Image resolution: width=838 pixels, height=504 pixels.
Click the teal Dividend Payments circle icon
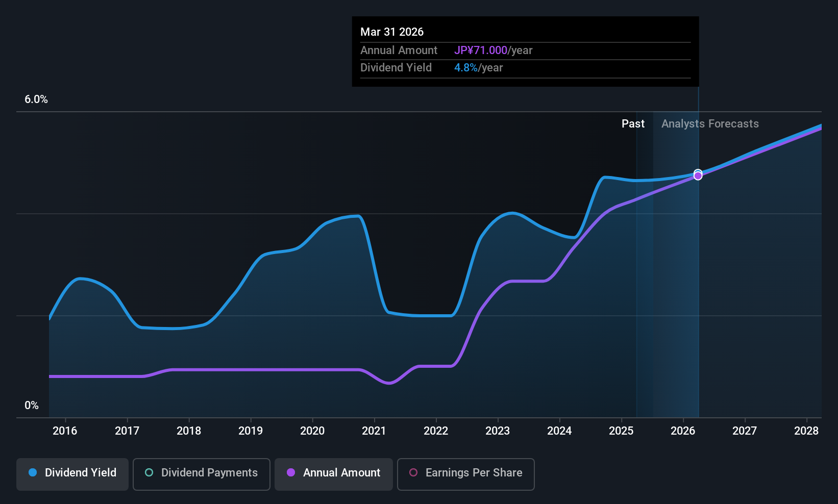click(x=149, y=472)
